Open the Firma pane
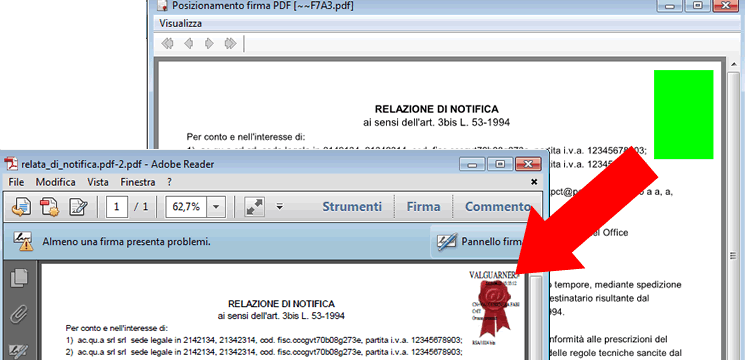 423,207
